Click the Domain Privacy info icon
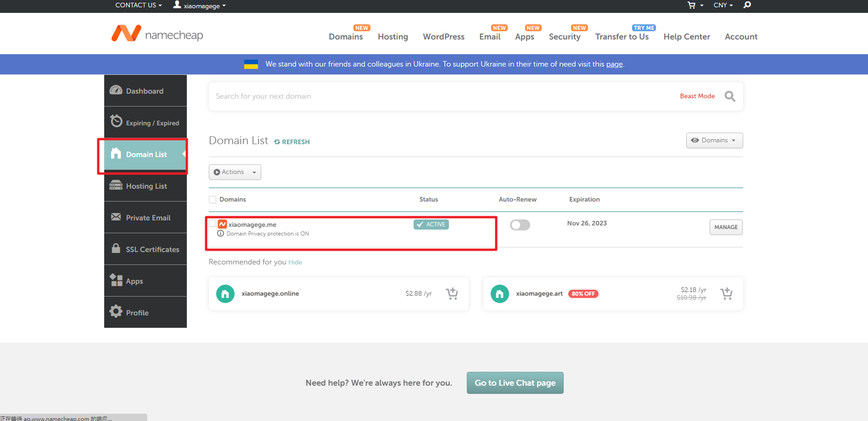The height and width of the screenshot is (421, 868). [x=220, y=234]
